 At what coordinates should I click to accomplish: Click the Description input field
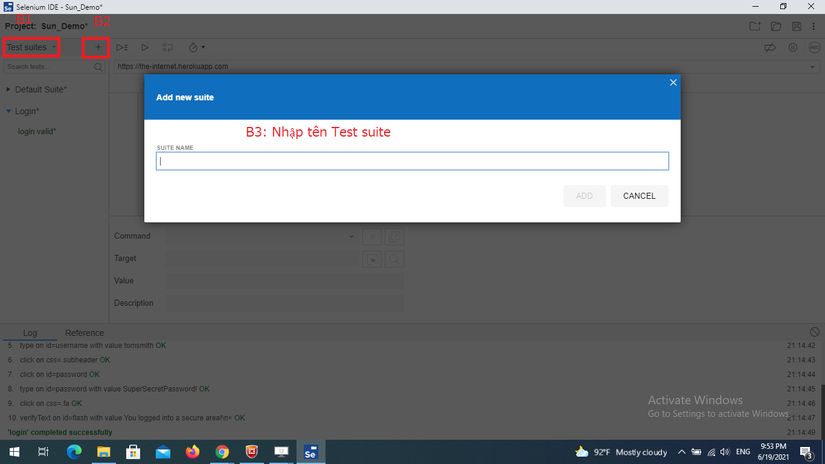point(285,304)
